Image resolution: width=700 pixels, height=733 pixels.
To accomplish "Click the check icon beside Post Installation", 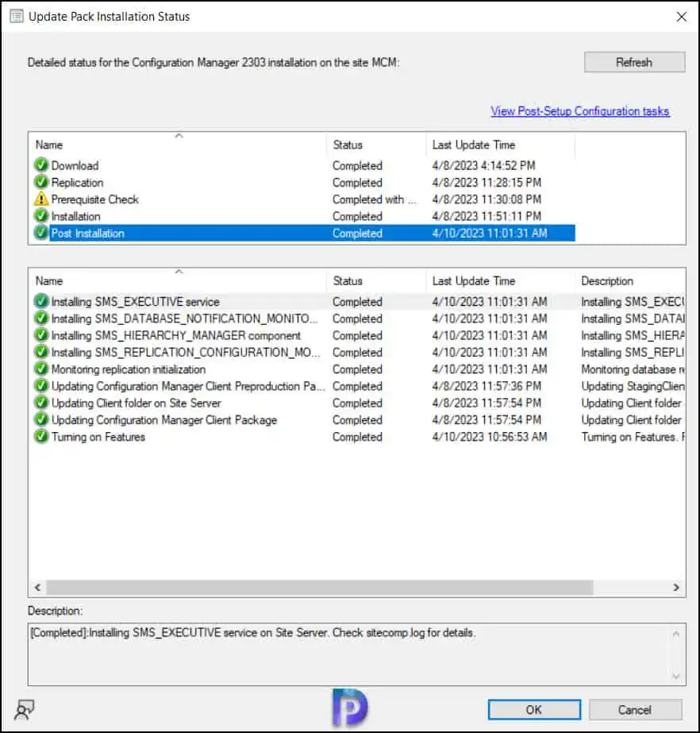I will pos(41,233).
